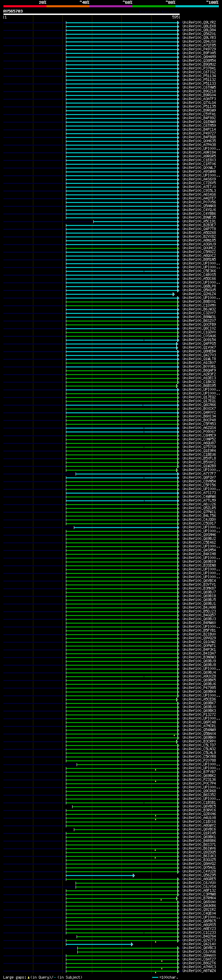
Task: Open hit UniRef100_Q1ENW9
Action: tap(199, 122)
